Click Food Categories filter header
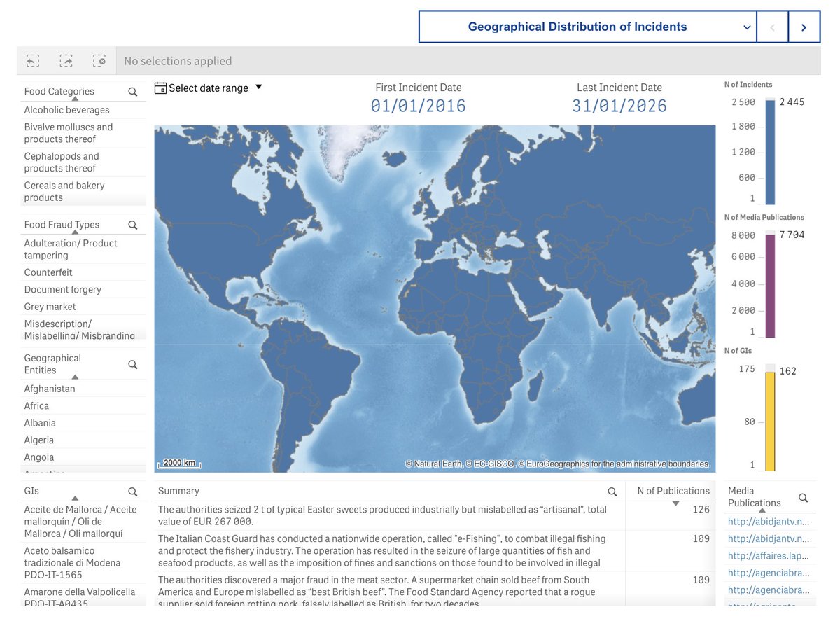840x619 pixels. [x=59, y=92]
